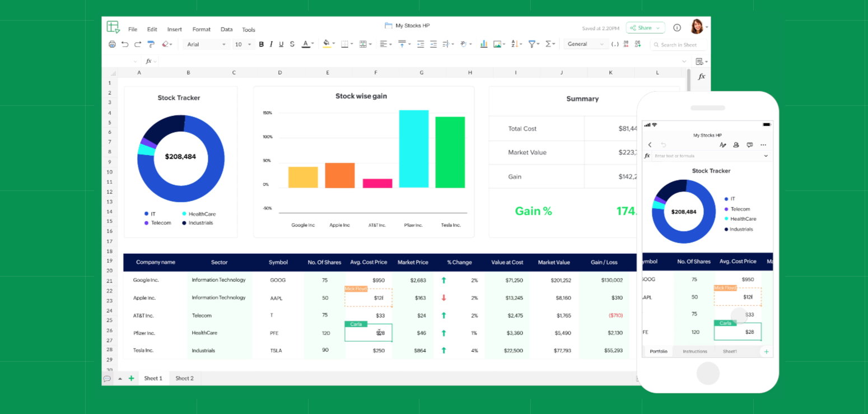Click the clear formatting eraser icon
The image size is (868, 414).
coord(166,44)
